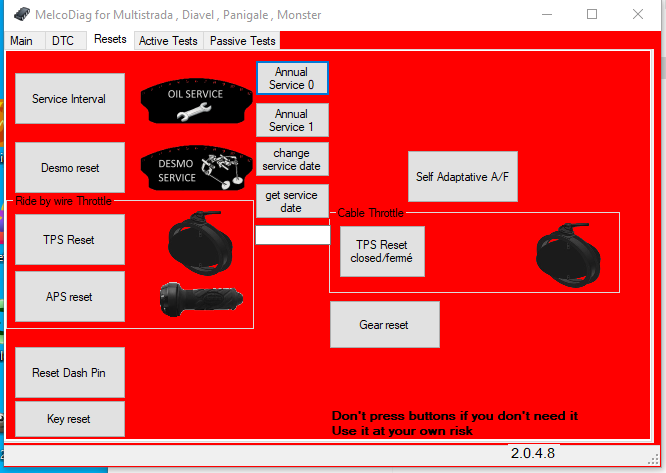Click the cable throttle body image
The width and height of the screenshot is (666, 473).
567,252
